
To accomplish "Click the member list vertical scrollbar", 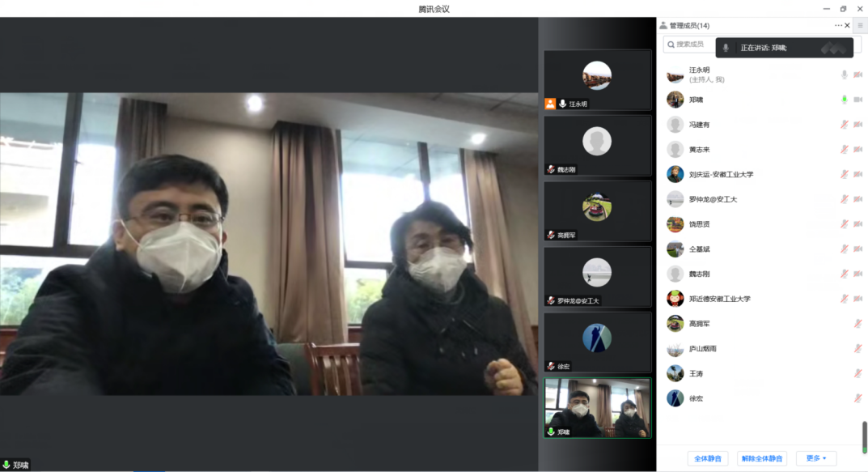I will tap(864, 436).
